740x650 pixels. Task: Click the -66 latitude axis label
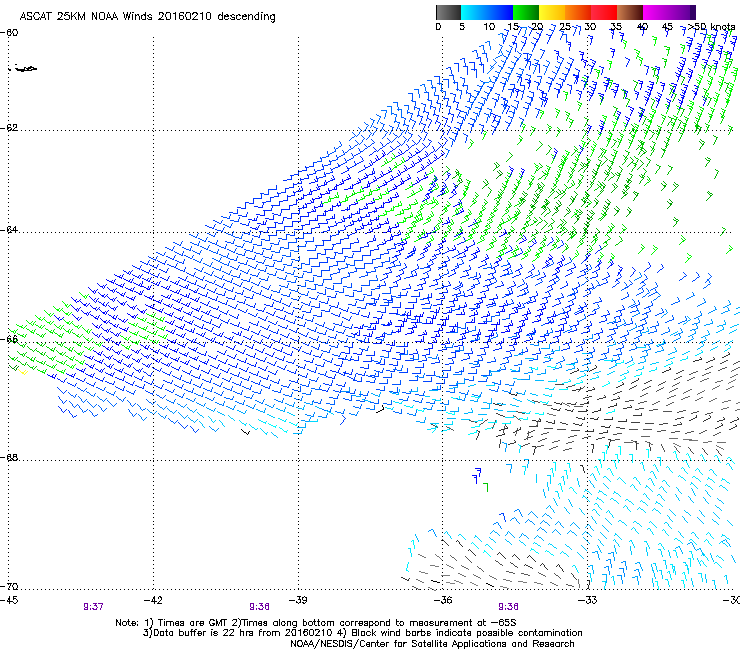9,339
